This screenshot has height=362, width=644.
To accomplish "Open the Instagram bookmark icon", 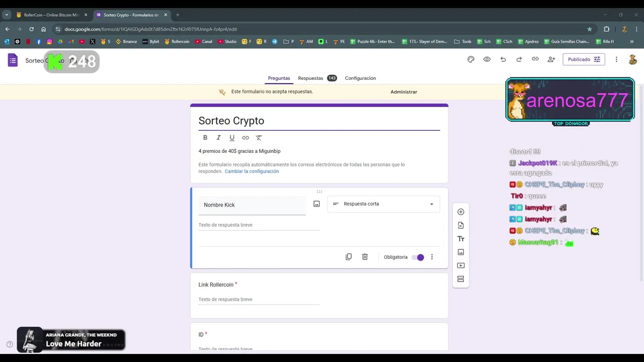I will click(49, 42).
